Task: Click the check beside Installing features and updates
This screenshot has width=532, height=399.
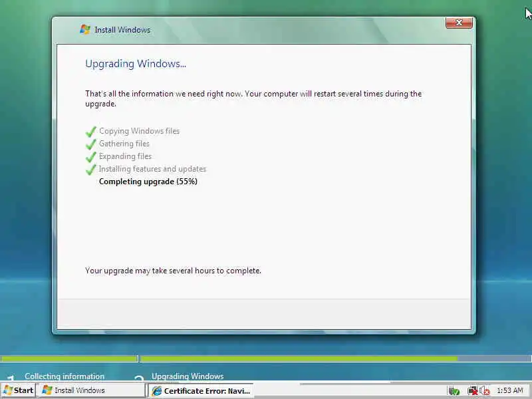Action: (x=91, y=170)
